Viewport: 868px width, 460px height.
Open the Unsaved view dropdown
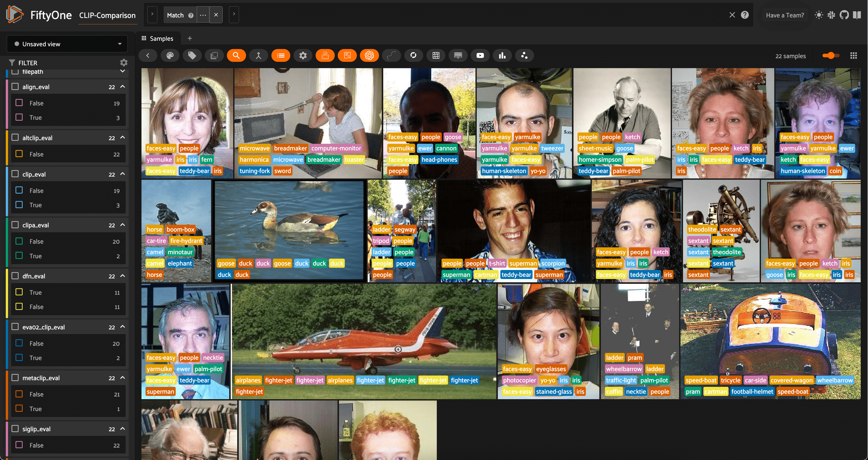coord(67,44)
